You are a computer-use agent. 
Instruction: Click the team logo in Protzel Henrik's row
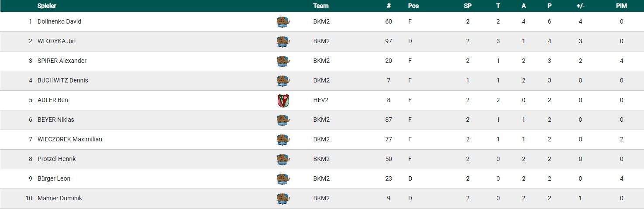click(x=283, y=159)
